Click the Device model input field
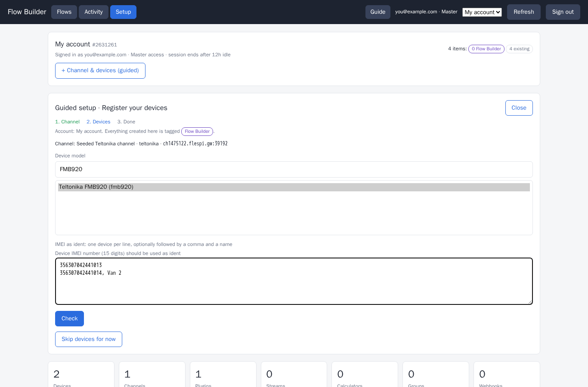The height and width of the screenshot is (387, 588). [294, 169]
